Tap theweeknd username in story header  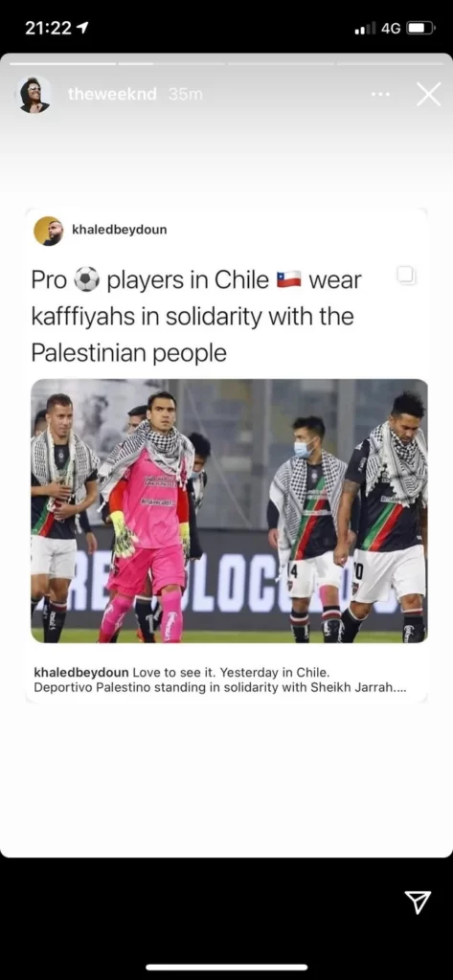coord(112,95)
